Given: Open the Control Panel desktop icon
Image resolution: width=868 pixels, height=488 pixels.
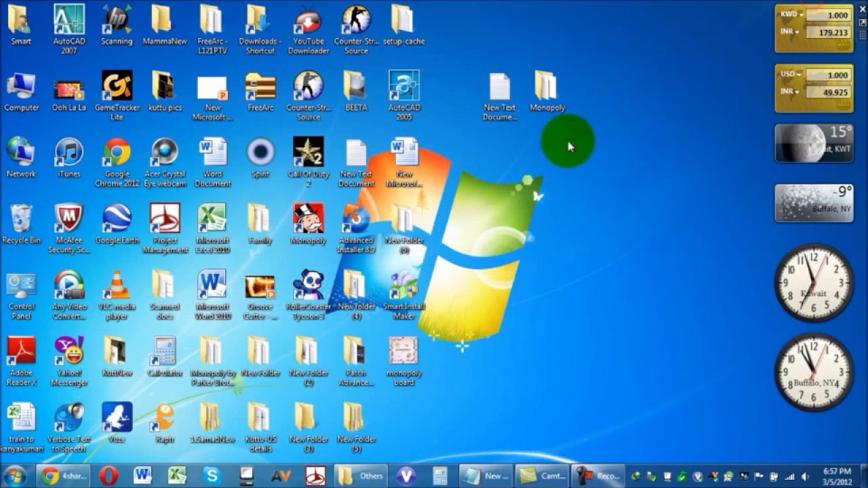Looking at the screenshot, I should (21, 296).
